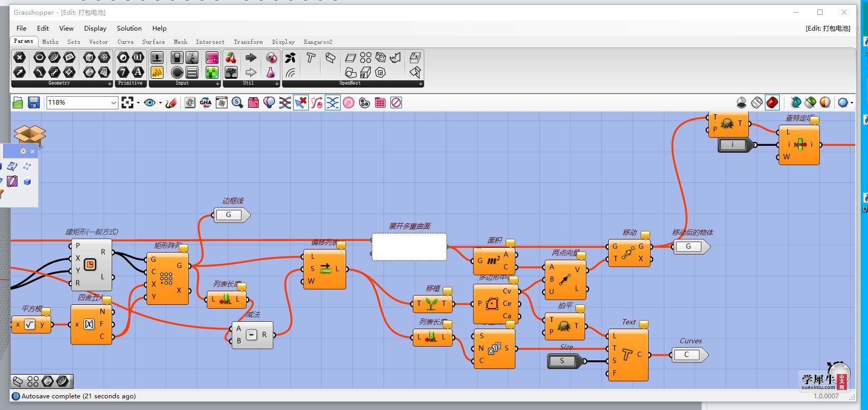
Task: Select the Text T component icon
Action: pos(627,355)
